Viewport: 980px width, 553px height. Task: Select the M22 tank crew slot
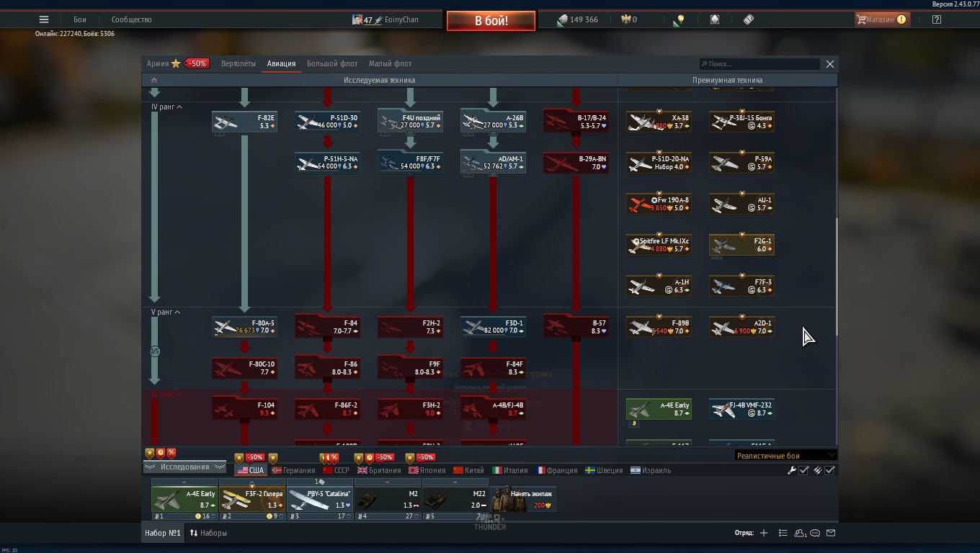[x=455, y=499]
